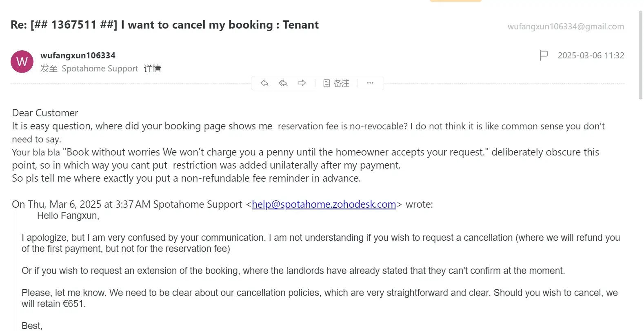644x331 pixels.
Task: Click the orange bar at top edge
Action: [x=455, y=1]
